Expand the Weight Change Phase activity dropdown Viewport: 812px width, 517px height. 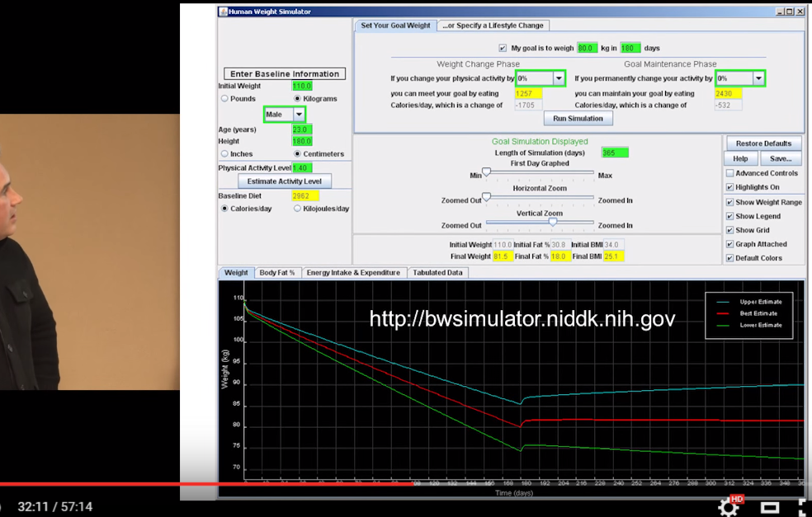(559, 78)
